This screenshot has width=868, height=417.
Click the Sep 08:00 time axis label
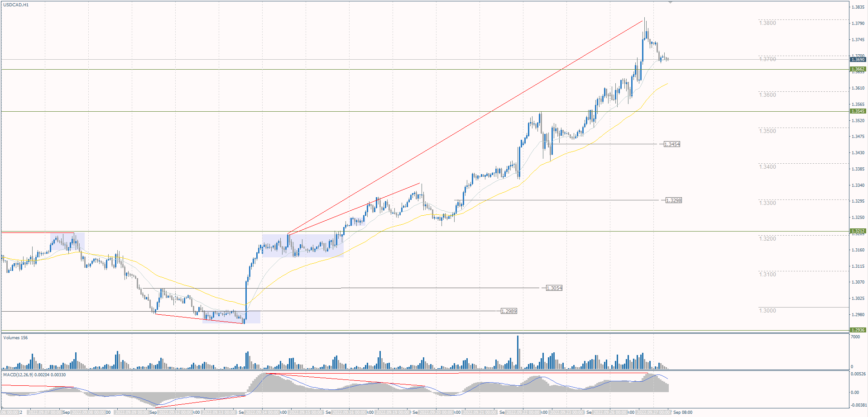tap(683, 412)
